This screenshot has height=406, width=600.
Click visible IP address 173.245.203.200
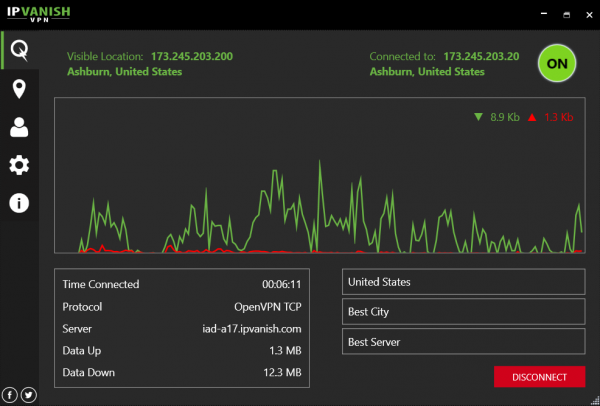(192, 57)
